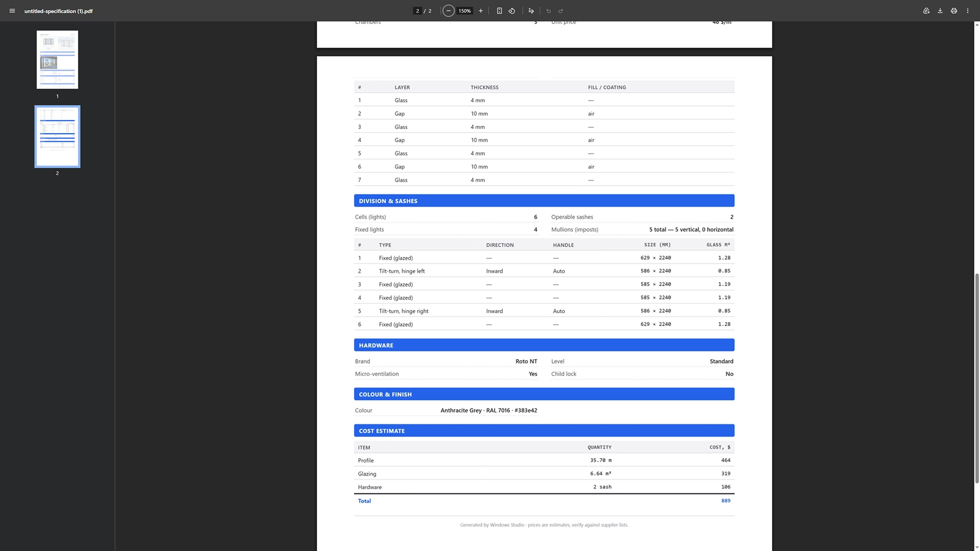The height and width of the screenshot is (551, 980).
Task: Click the HARDWARE section header
Action: (544, 345)
